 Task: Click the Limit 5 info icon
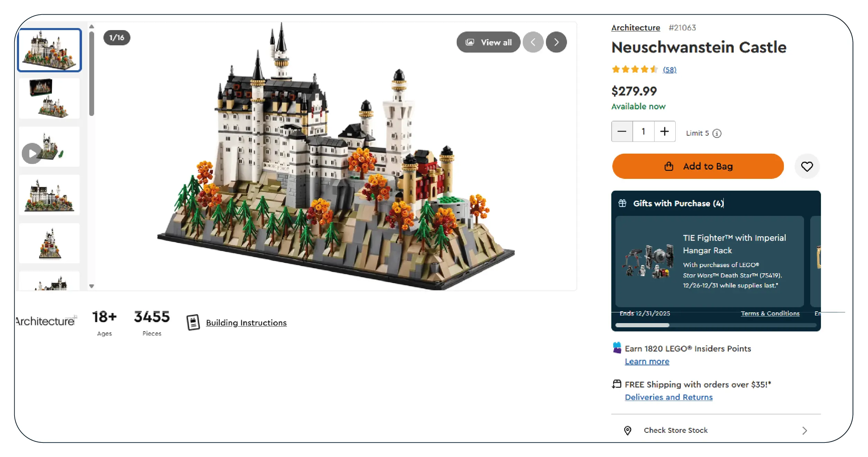(x=717, y=134)
